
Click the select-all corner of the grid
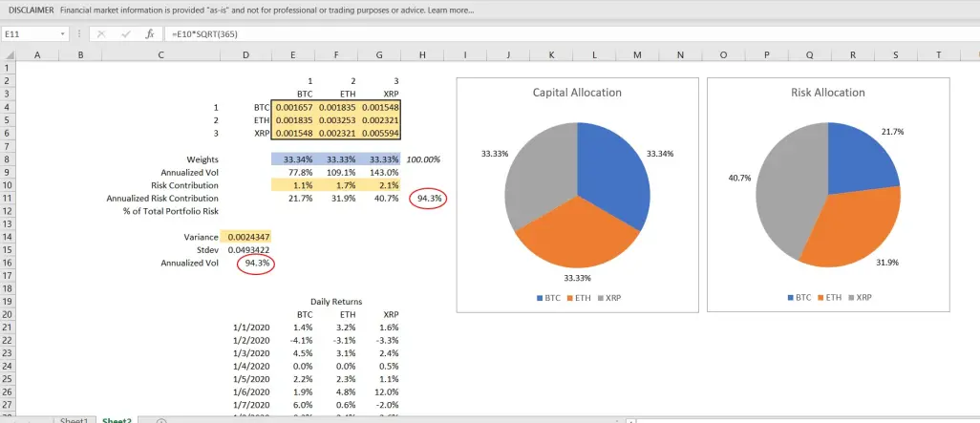[x=8, y=55]
